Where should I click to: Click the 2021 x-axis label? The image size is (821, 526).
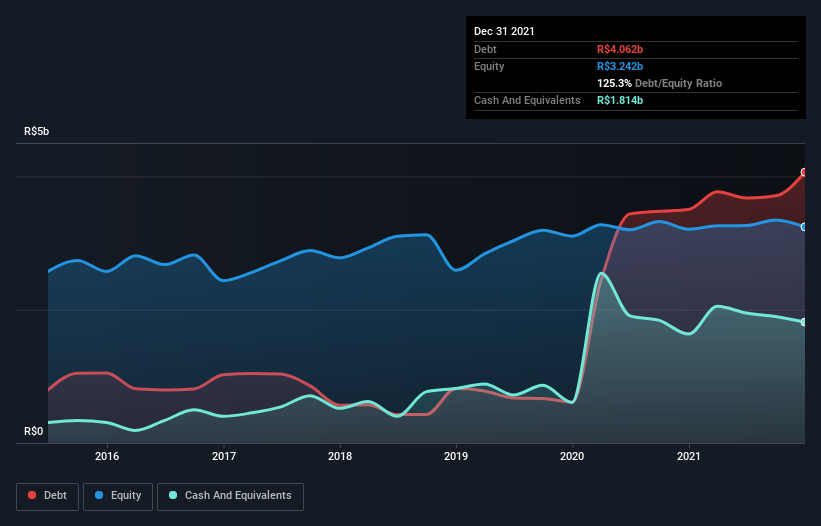[x=689, y=456]
